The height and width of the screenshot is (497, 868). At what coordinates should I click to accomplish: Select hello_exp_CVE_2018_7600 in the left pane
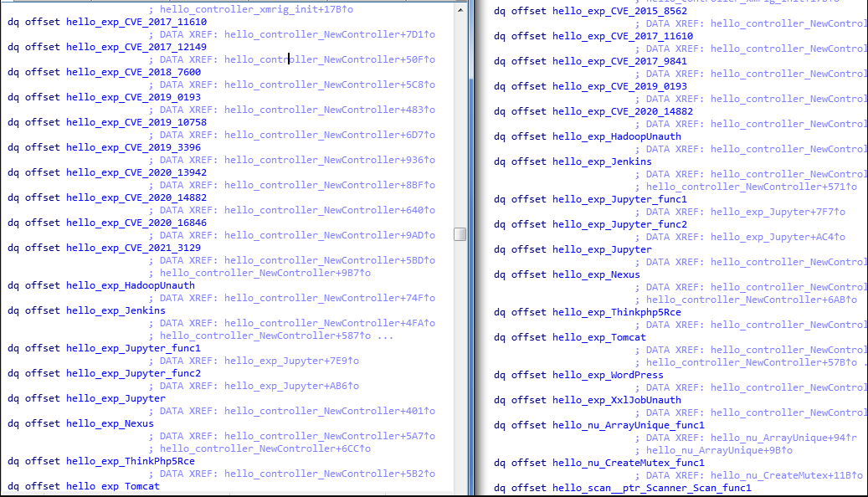133,72
